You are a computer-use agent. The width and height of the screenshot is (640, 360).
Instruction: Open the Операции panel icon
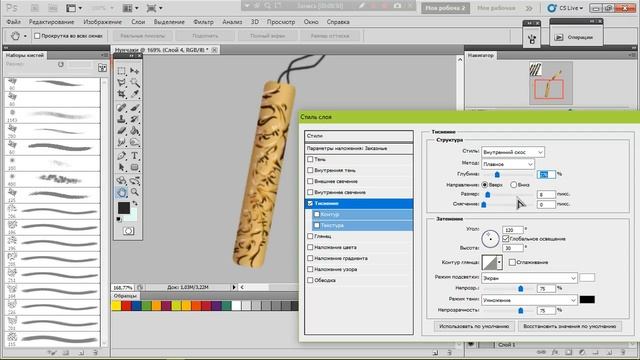(559, 38)
